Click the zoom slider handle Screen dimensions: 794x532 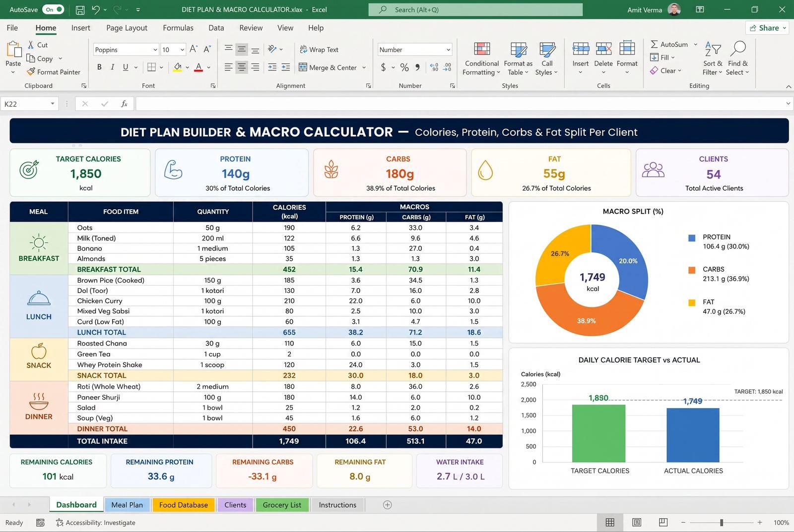coord(722,523)
